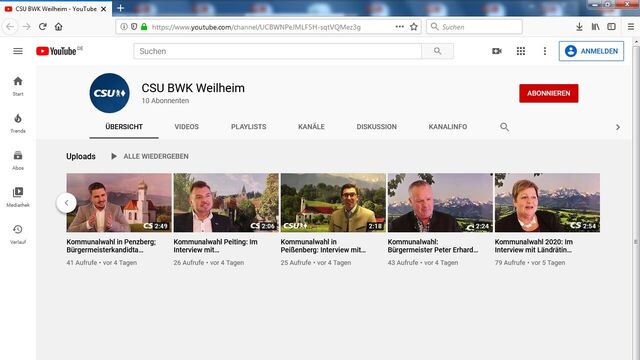The image size is (640, 360).
Task: Click the Penzberg video thumbnail 2:49
Action: (119, 202)
